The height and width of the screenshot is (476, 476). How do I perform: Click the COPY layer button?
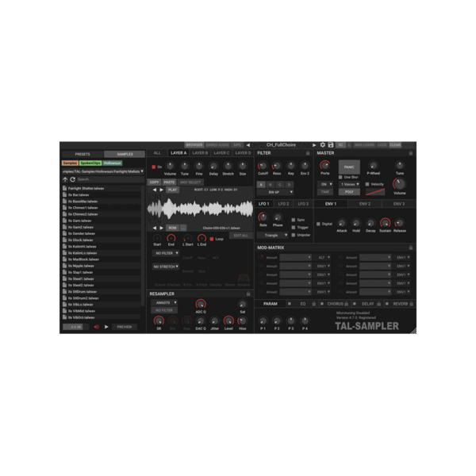154,182
